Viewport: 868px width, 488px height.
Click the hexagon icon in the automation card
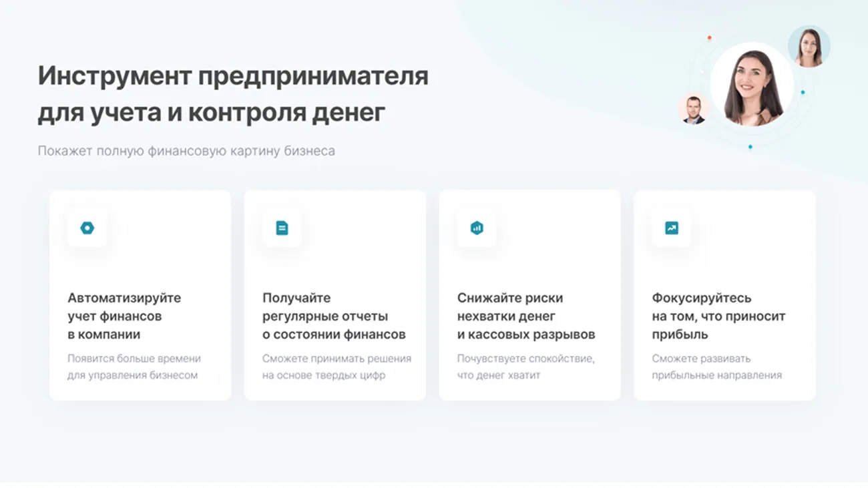coord(87,228)
